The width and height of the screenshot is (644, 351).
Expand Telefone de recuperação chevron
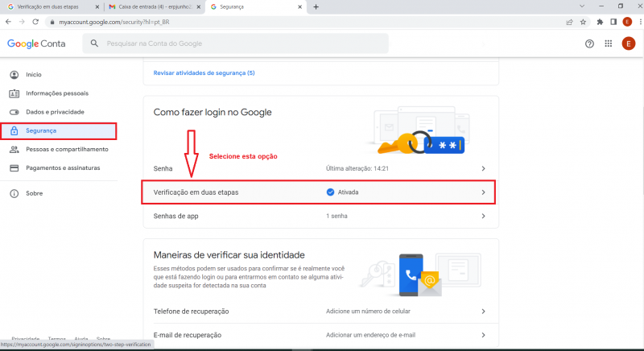(484, 312)
